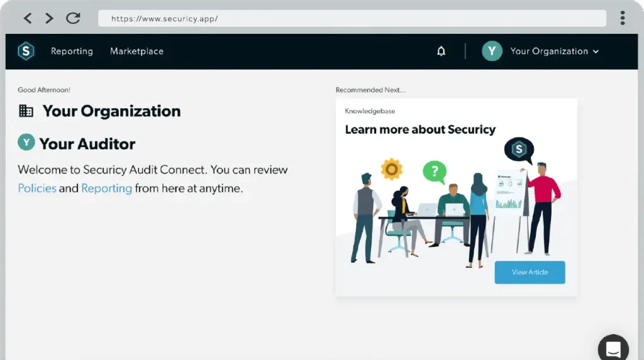Click the browser forward arrow
Screen dimensions: 644x360
49,18
